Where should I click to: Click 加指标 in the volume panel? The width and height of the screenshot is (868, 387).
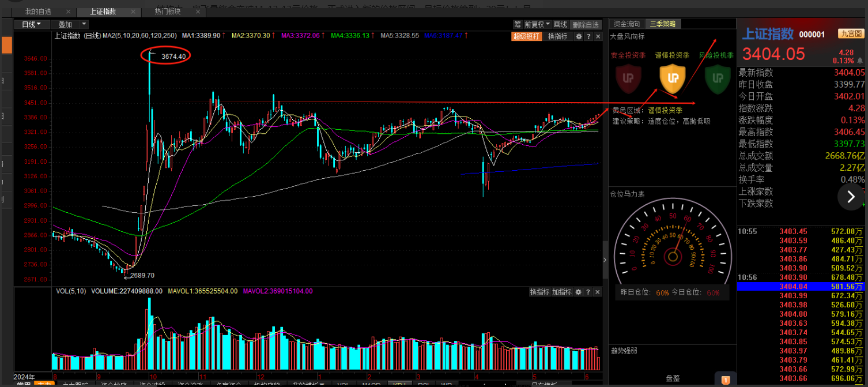561,292
